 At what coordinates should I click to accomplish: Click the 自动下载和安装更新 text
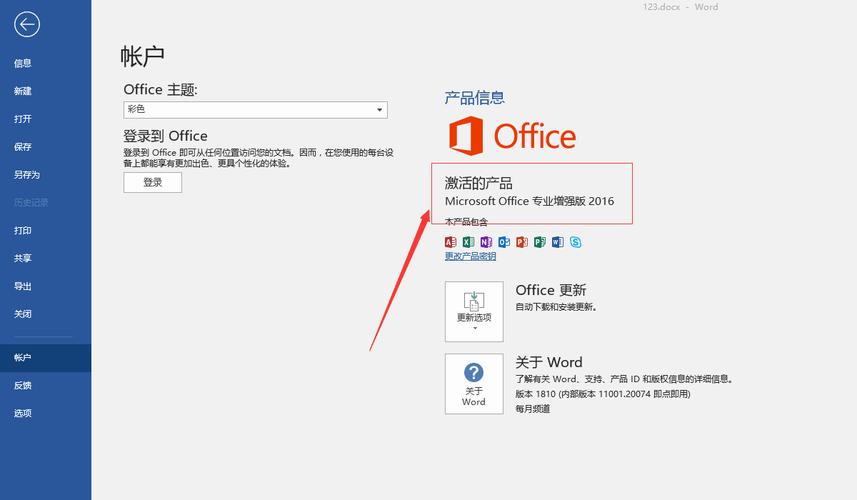(556, 307)
